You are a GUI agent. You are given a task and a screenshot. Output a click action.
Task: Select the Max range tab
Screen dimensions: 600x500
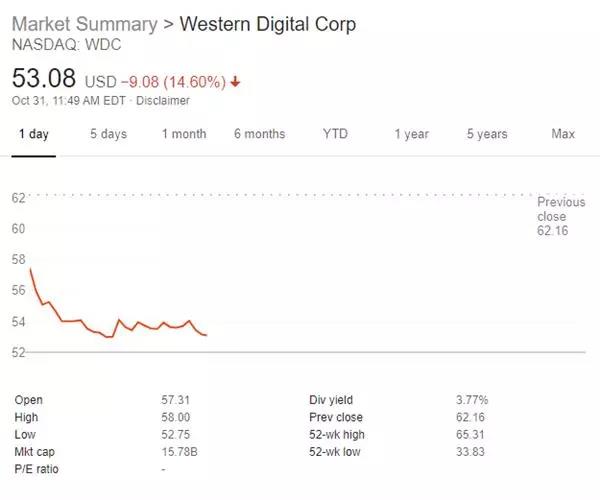(x=563, y=134)
